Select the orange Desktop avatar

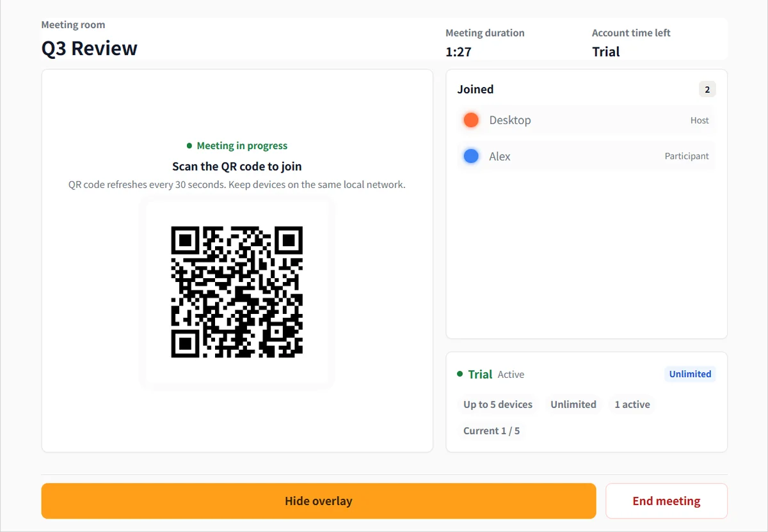(471, 120)
